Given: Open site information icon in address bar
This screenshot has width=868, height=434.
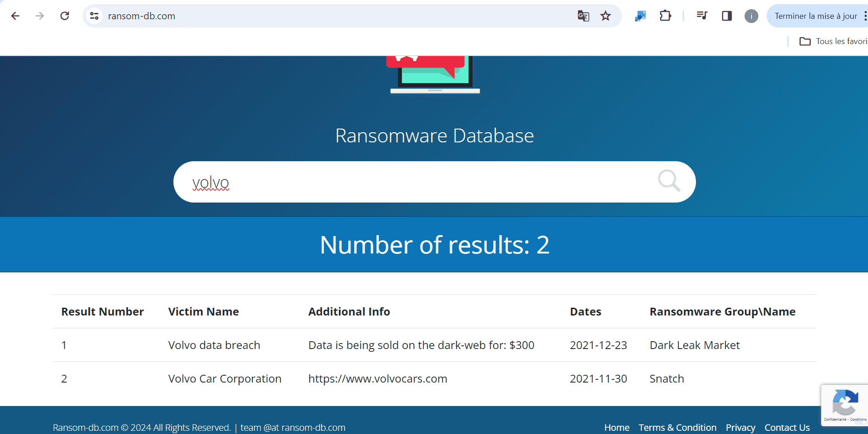Looking at the screenshot, I should (95, 16).
